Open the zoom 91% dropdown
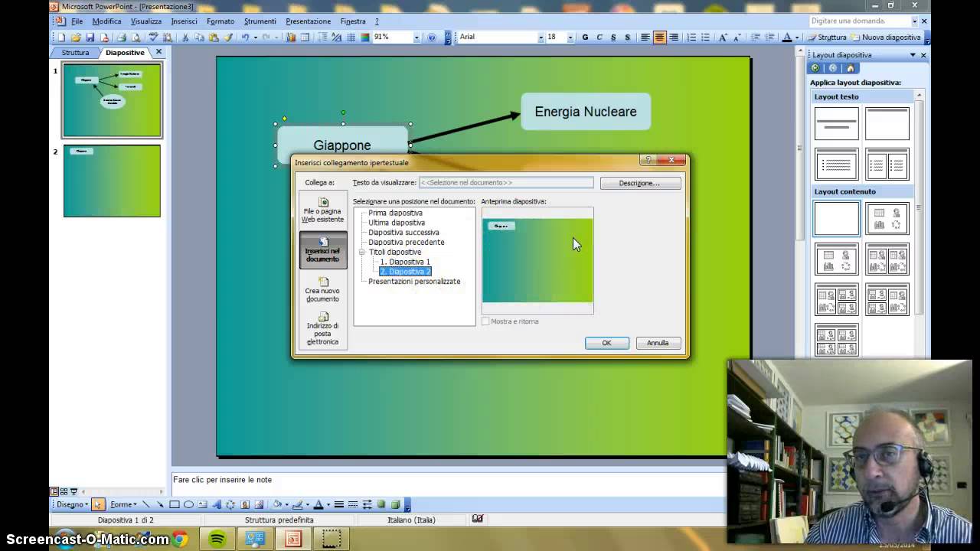This screenshot has height=551, width=980. click(416, 37)
